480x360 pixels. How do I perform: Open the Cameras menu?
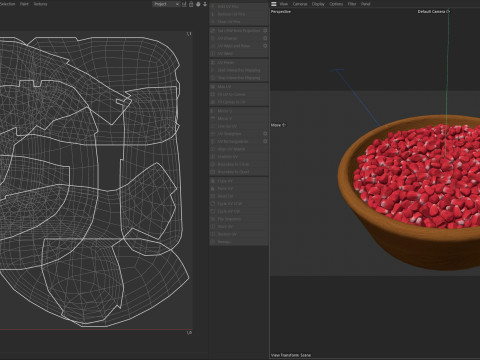(300, 4)
